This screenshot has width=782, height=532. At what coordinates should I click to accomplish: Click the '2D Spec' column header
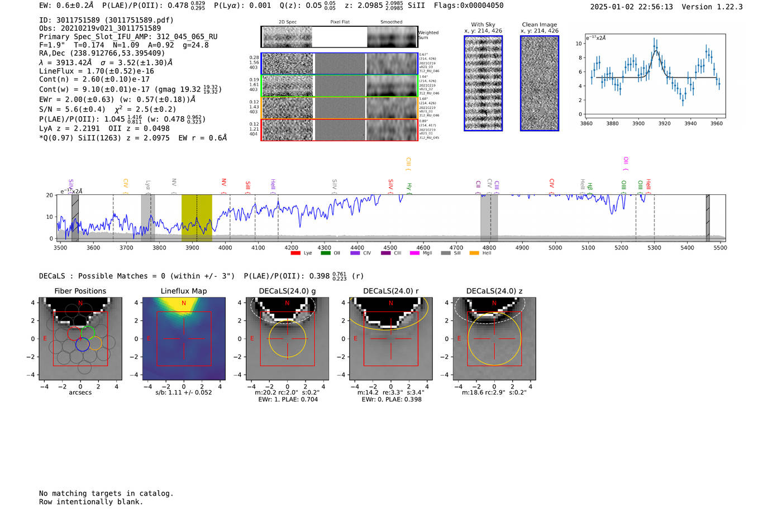click(x=288, y=22)
